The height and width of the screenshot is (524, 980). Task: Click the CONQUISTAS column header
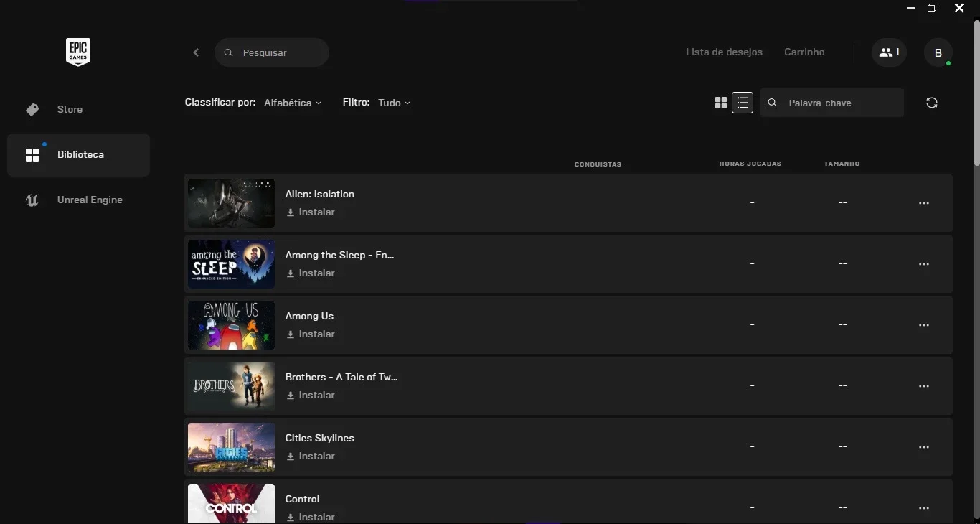pos(598,164)
